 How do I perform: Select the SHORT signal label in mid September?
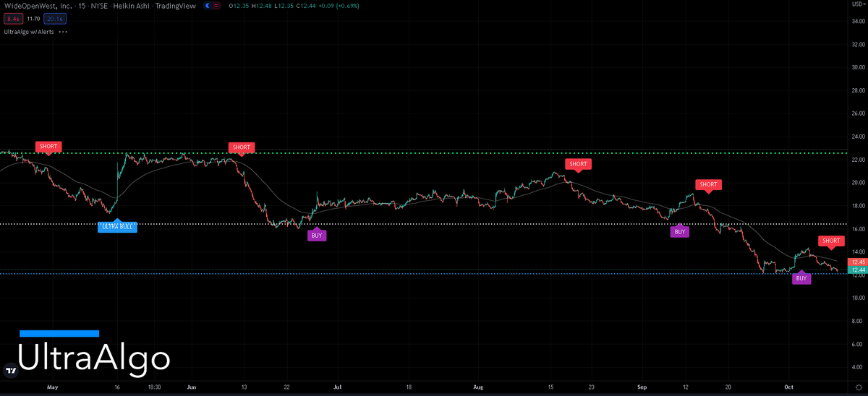pyautogui.click(x=708, y=184)
